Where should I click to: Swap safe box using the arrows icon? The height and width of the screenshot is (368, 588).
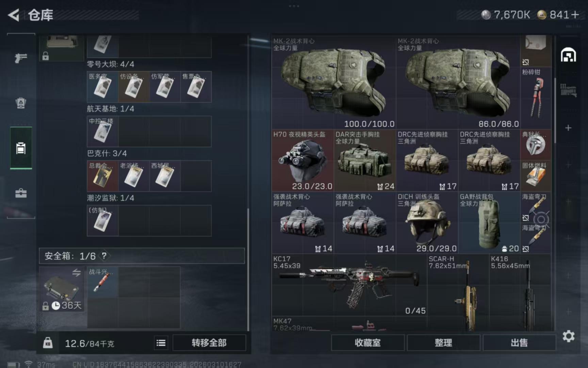pyautogui.click(x=77, y=272)
